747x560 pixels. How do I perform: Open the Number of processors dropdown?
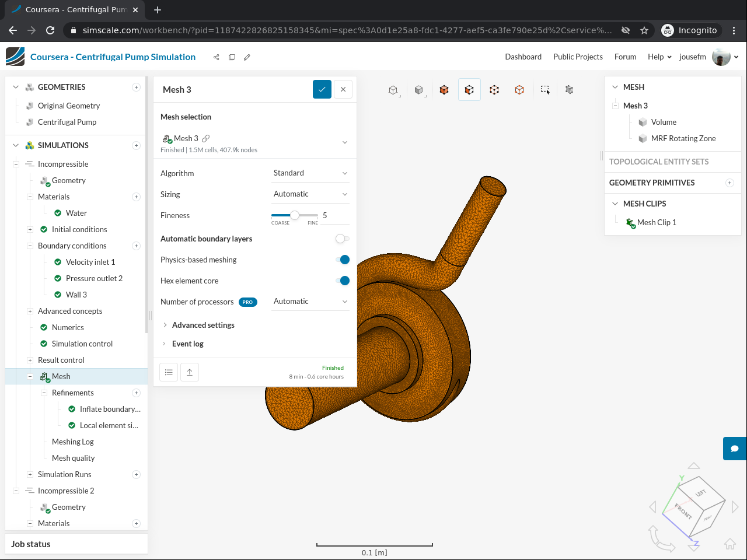[x=310, y=302]
